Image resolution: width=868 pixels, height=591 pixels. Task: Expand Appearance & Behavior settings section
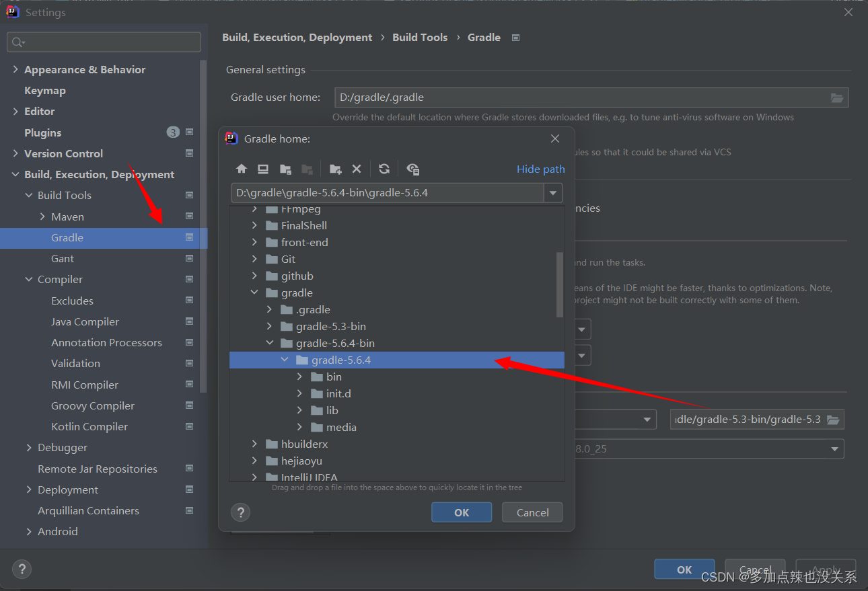15,69
